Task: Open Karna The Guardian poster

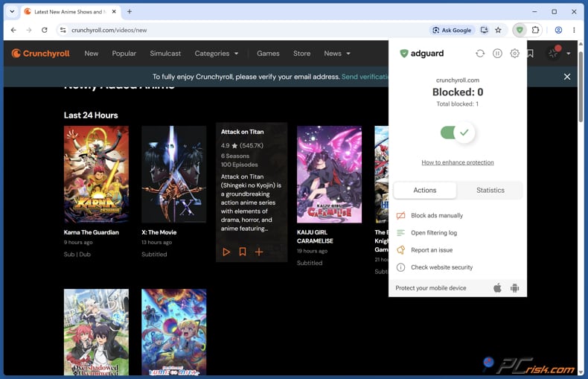Action: coord(96,174)
